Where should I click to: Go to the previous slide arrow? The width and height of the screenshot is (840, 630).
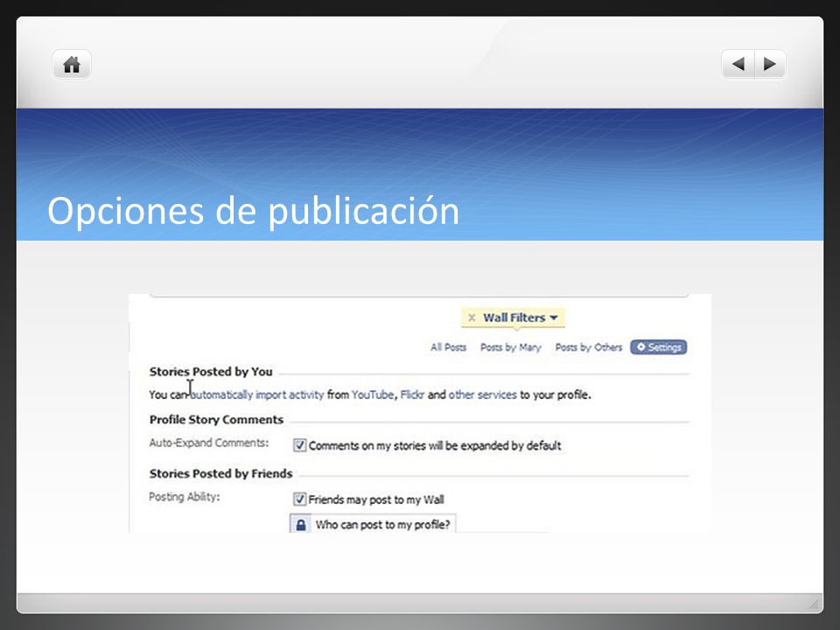[x=738, y=64]
